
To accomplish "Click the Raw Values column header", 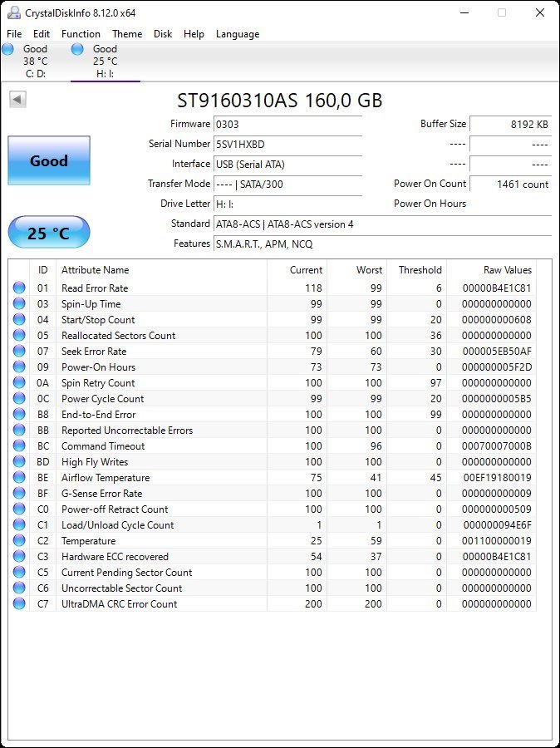I will pyautogui.click(x=491, y=269).
